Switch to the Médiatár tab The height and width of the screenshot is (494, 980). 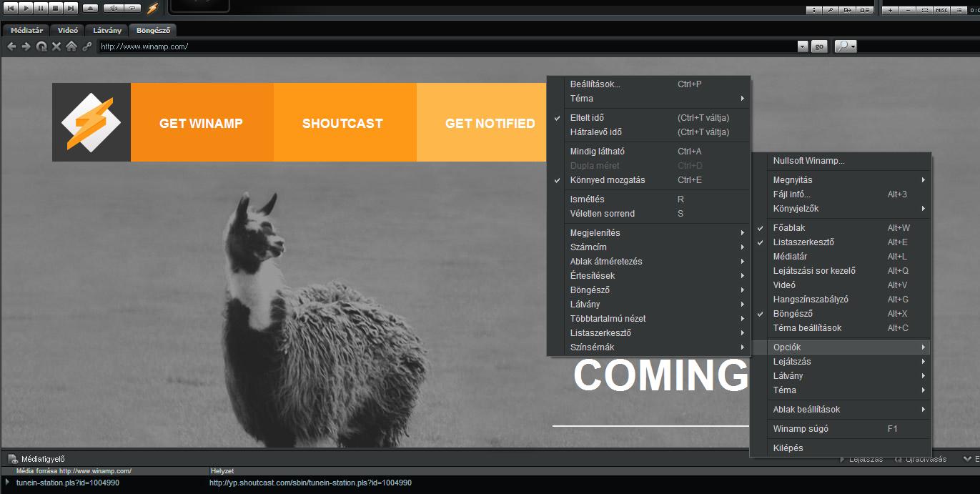point(27,30)
